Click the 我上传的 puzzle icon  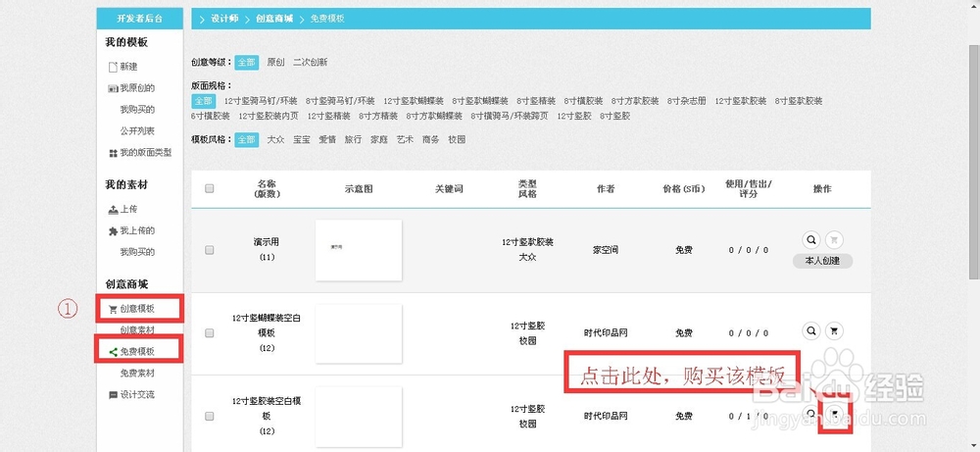point(113,231)
